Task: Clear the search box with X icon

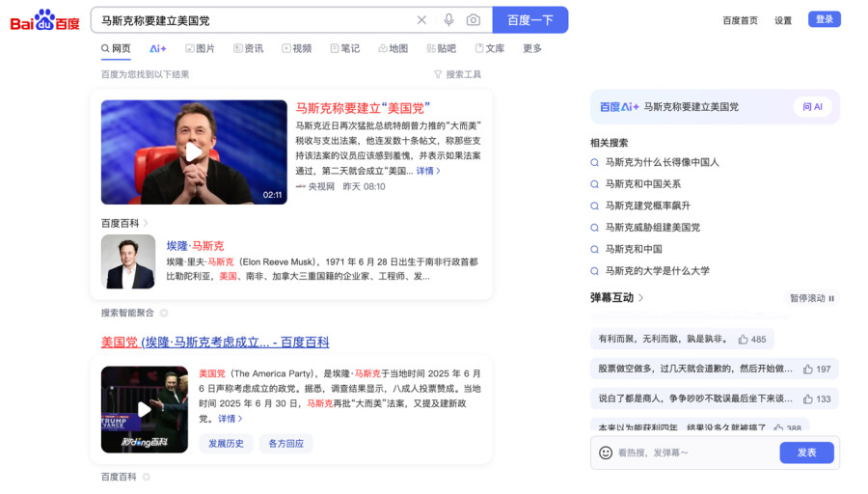Action: (x=421, y=20)
